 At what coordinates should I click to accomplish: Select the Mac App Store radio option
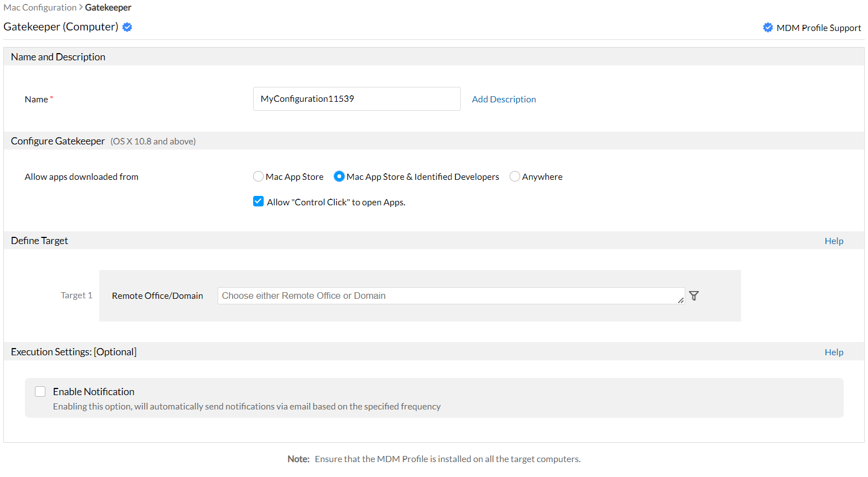click(258, 177)
